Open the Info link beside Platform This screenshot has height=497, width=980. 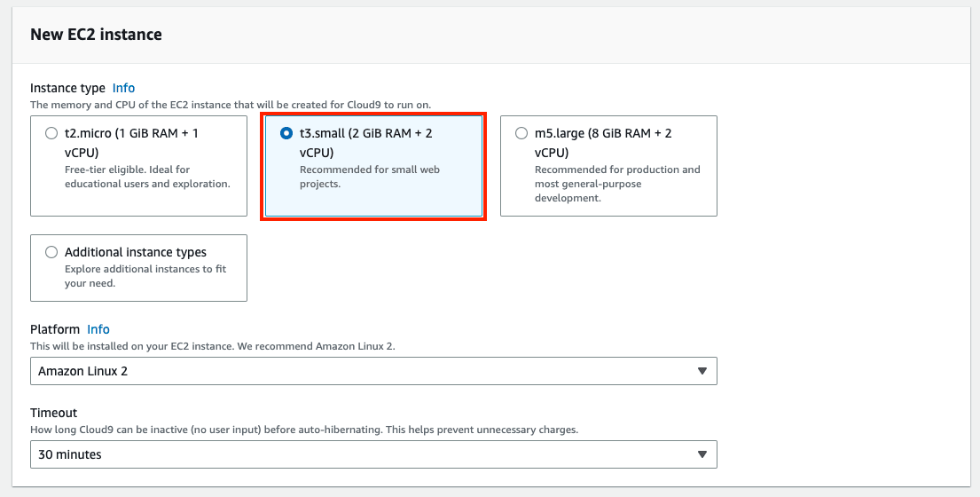pyautogui.click(x=98, y=329)
